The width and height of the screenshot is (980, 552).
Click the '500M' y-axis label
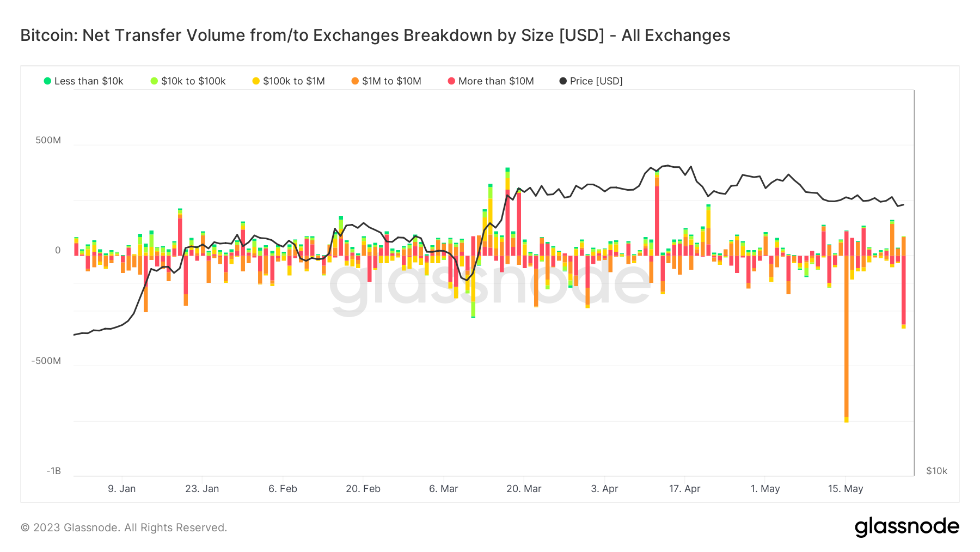coord(48,140)
